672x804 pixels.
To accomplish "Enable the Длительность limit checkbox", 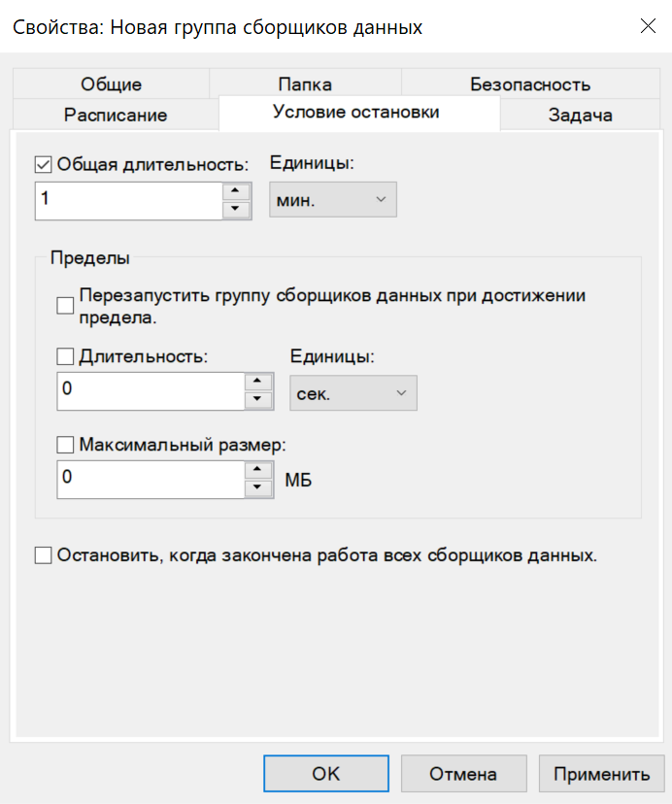I will (65, 356).
